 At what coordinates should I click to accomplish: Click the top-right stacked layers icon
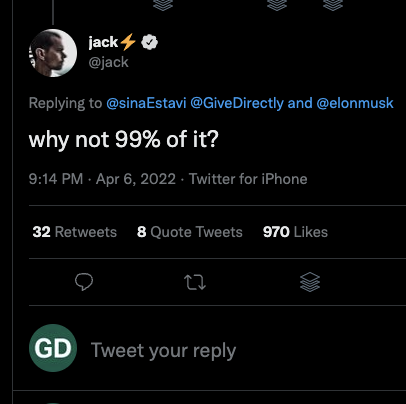333,5
